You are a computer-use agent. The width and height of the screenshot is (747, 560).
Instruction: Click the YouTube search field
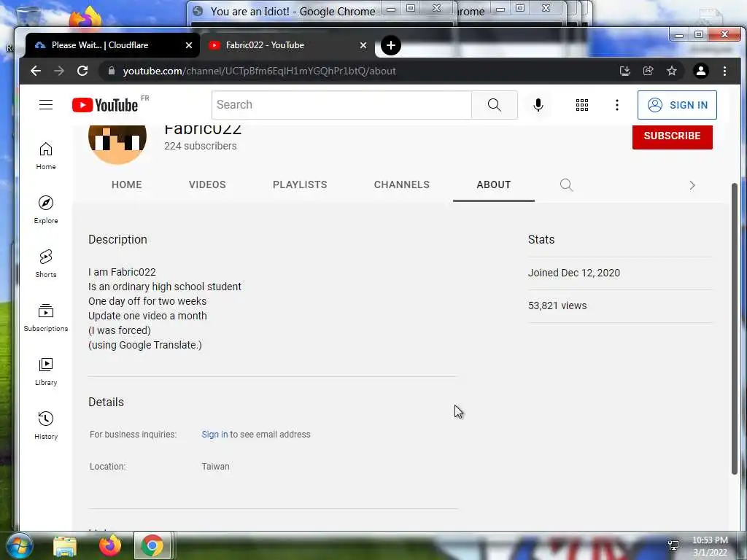pyautogui.click(x=341, y=105)
